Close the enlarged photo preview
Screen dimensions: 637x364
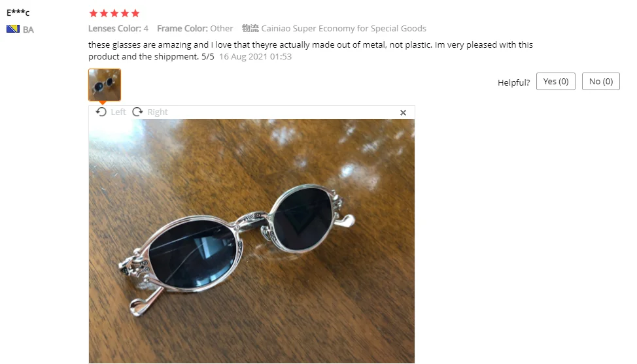[403, 112]
